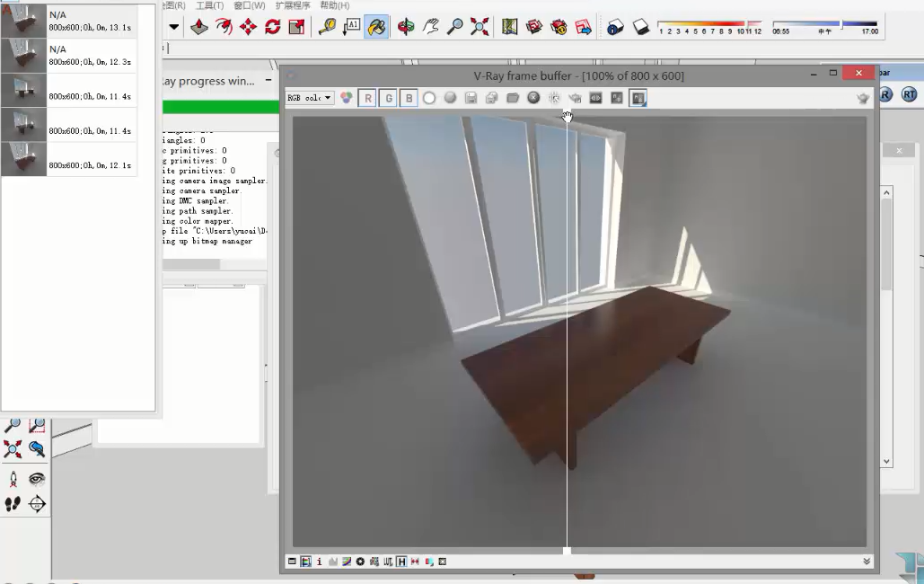
Task: Open the RGB color channel dropdown
Action: [309, 98]
